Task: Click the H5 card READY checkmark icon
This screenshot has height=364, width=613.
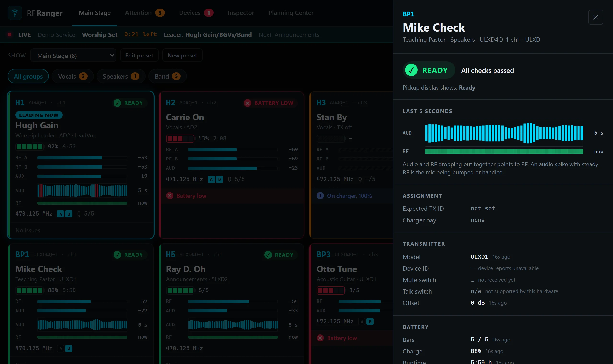Action: point(268,255)
